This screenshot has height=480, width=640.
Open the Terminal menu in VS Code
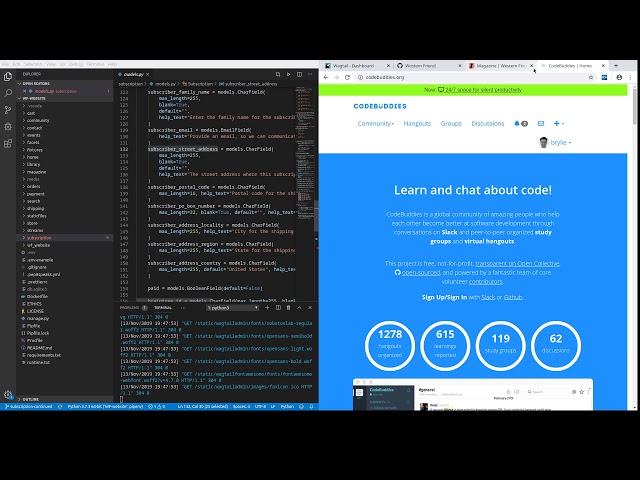(x=95, y=64)
